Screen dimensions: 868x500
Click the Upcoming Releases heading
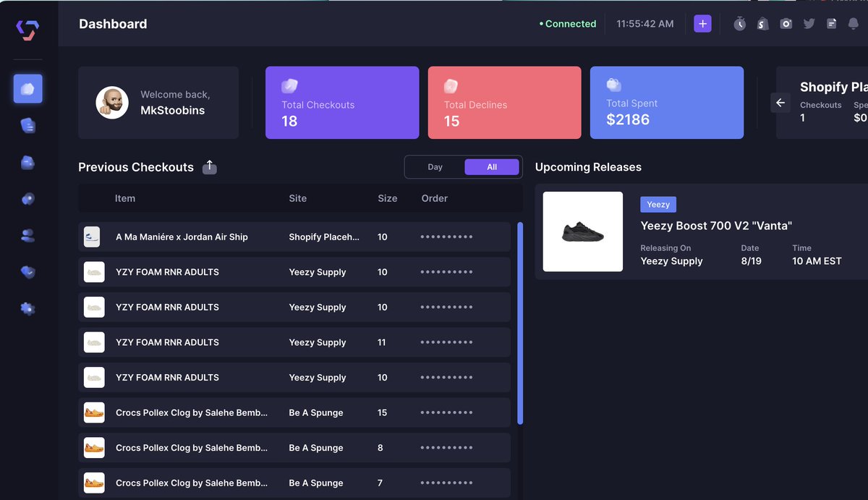588,167
